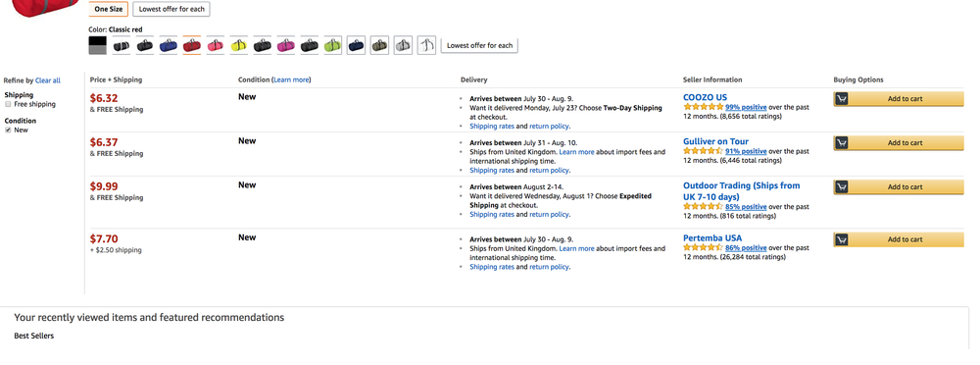This screenshot has height=365, width=980.
Task: Click the star rating for COOZO US
Action: [703, 107]
